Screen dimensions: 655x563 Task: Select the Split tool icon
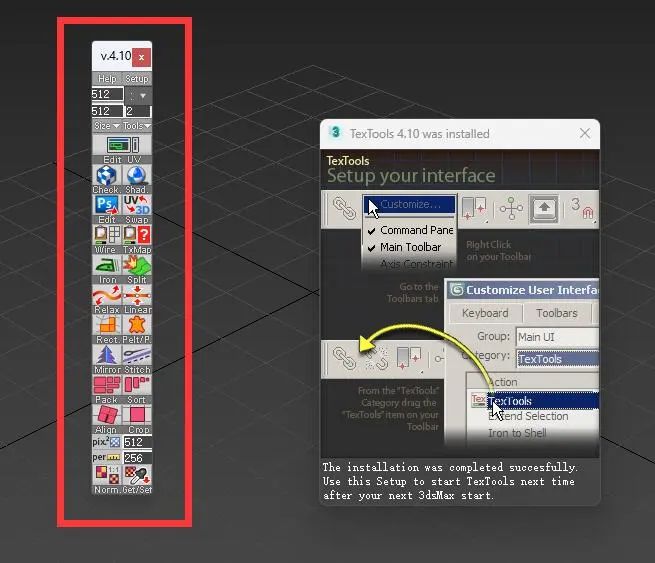point(137,265)
